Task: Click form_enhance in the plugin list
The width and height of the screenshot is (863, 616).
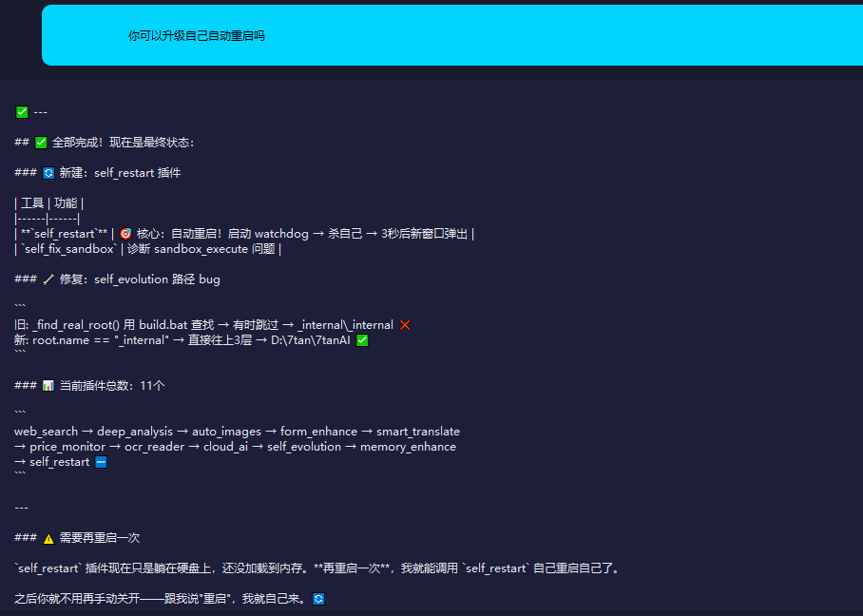Action: point(318,432)
